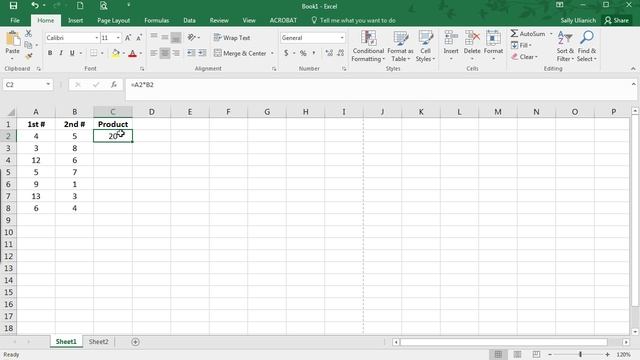The width and height of the screenshot is (640, 360).
Task: Switch to the Data tab
Action: (189, 20)
